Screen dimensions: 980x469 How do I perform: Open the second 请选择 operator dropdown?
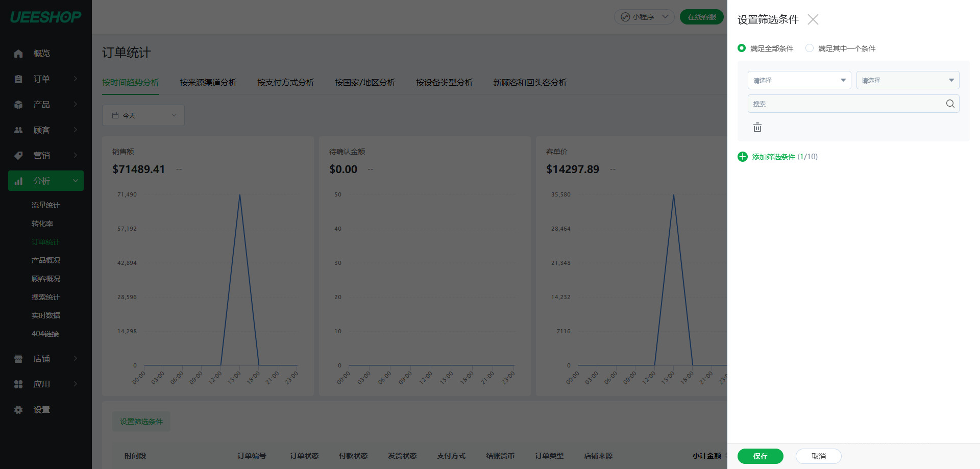(x=908, y=80)
